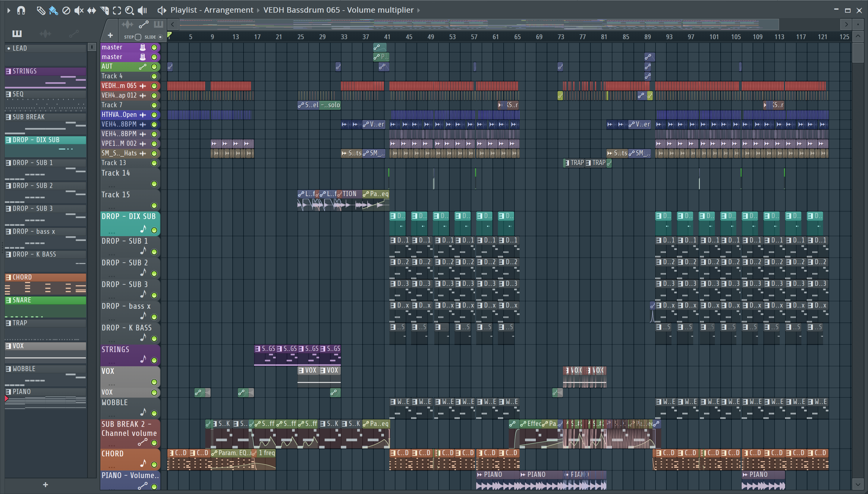Select the Slice tool
Screen dimensions: 868x494
(105, 11)
